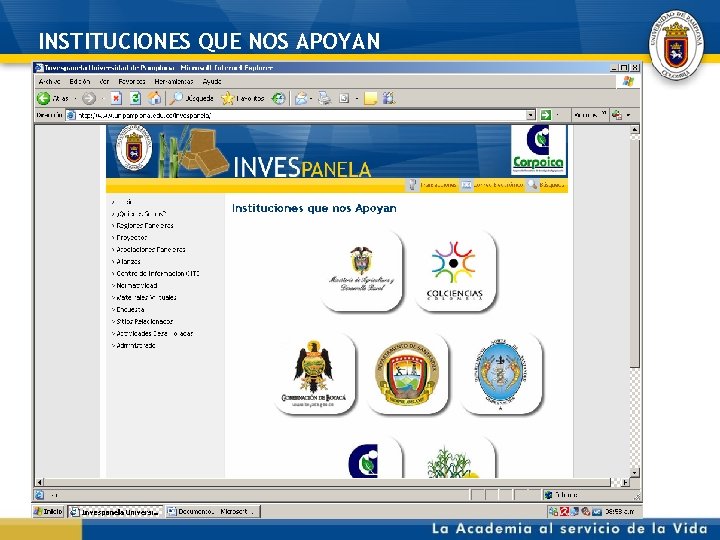Image resolution: width=720 pixels, height=540 pixels.
Task: Click the Colciencias logo card
Action: (455, 271)
